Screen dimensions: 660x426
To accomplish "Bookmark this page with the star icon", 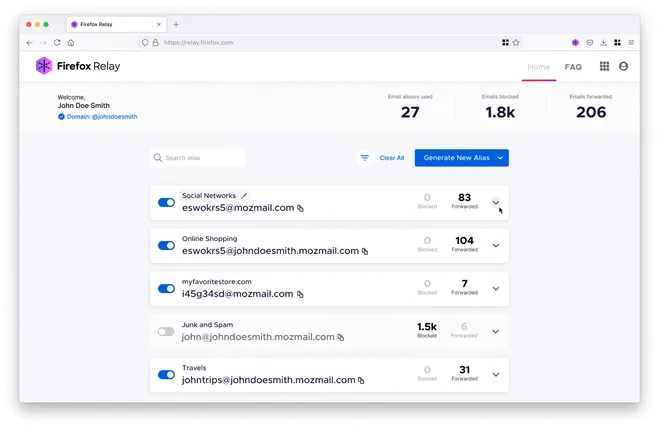I will click(x=516, y=43).
